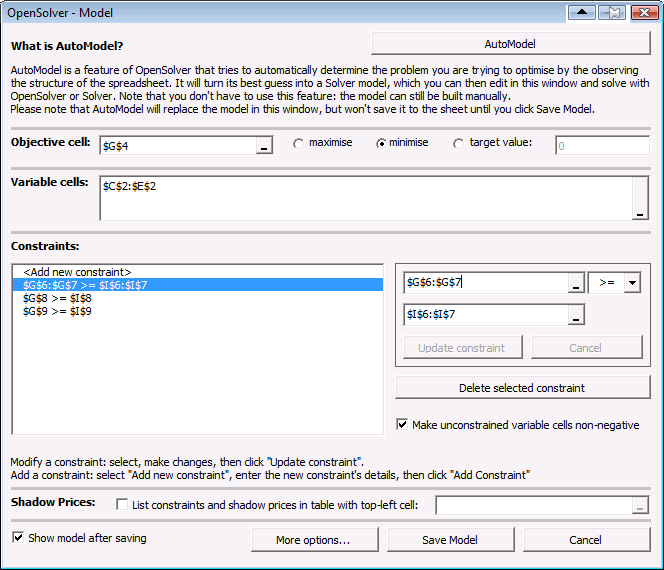
Task: Cancel the constraint edit
Action: [587, 348]
